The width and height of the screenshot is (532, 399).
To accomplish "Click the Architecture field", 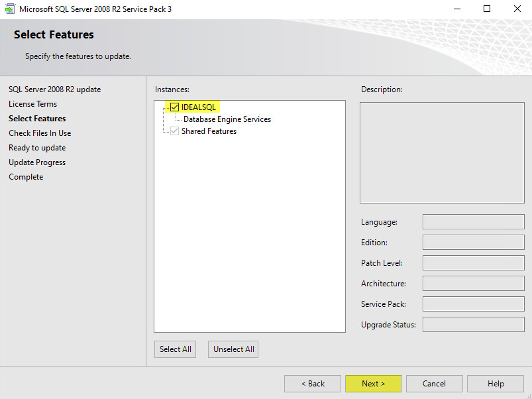I will tap(473, 283).
